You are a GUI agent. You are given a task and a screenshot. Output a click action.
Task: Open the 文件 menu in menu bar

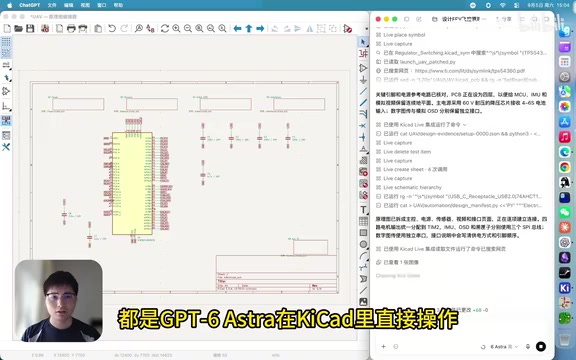coord(52,5)
